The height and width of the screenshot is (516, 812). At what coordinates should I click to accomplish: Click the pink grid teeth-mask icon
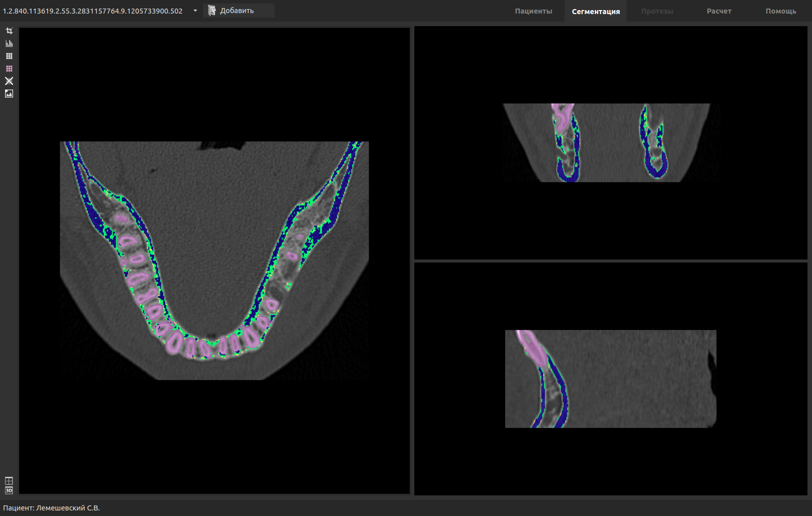coord(9,69)
